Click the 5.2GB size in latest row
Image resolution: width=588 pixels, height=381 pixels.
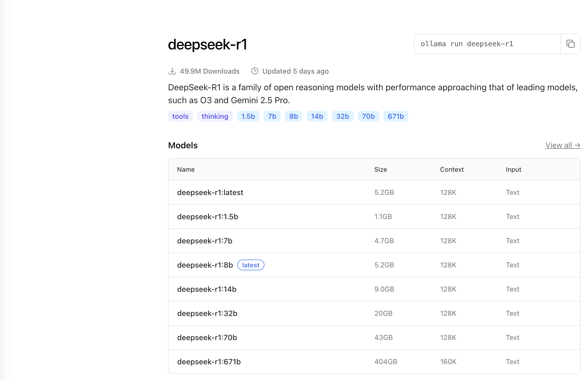click(384, 192)
